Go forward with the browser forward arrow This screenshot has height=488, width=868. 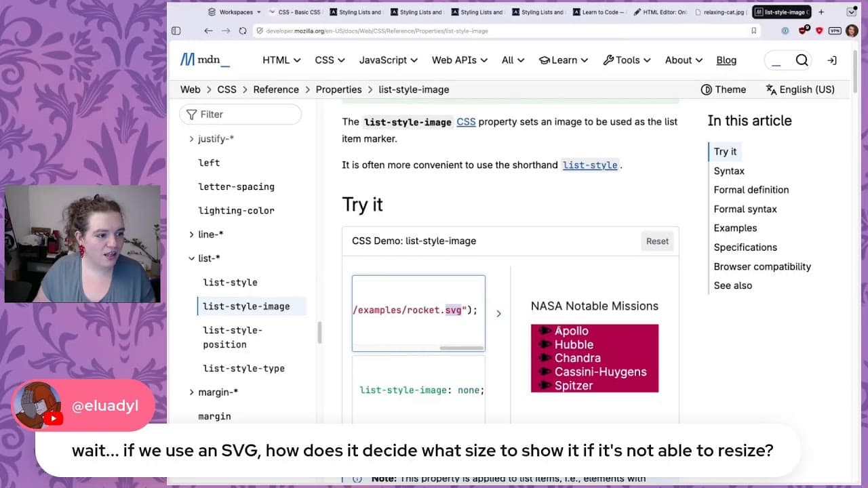(225, 30)
